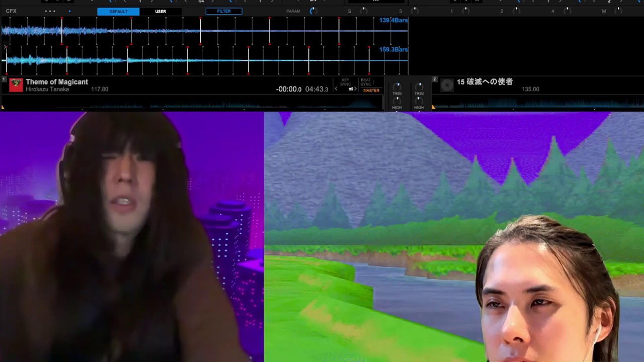
Task: Click the left HIGH EQ knob
Action: tap(397, 101)
